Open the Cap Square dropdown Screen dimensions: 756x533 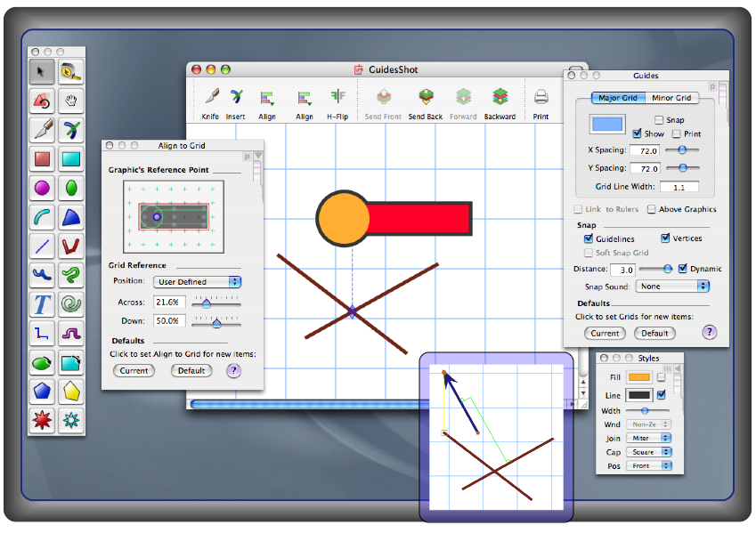coord(648,452)
